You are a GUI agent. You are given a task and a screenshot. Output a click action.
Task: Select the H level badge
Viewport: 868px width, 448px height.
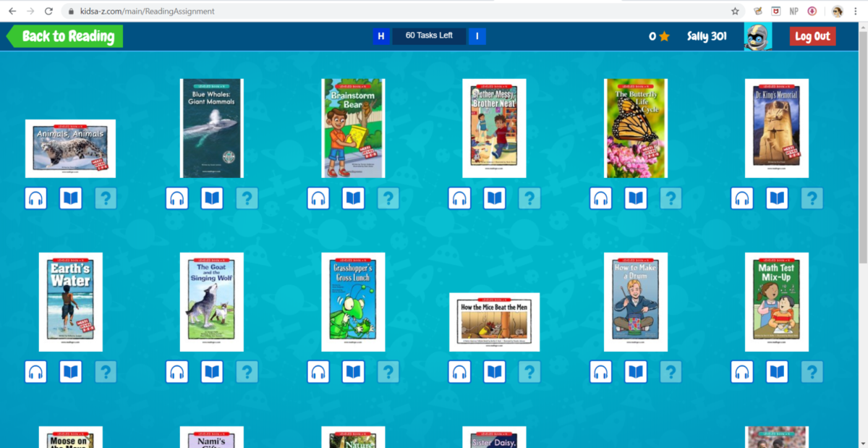click(x=382, y=35)
